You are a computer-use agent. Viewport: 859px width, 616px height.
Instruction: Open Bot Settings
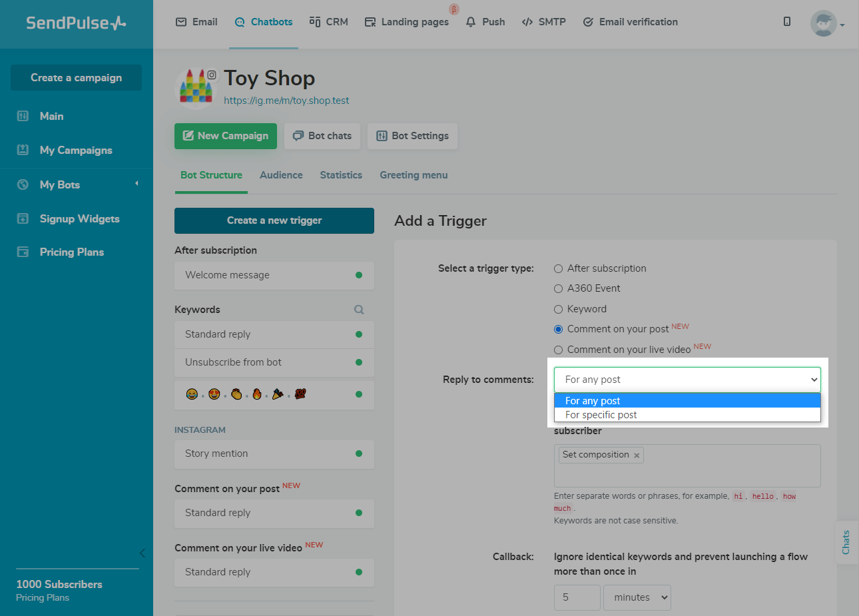click(412, 136)
